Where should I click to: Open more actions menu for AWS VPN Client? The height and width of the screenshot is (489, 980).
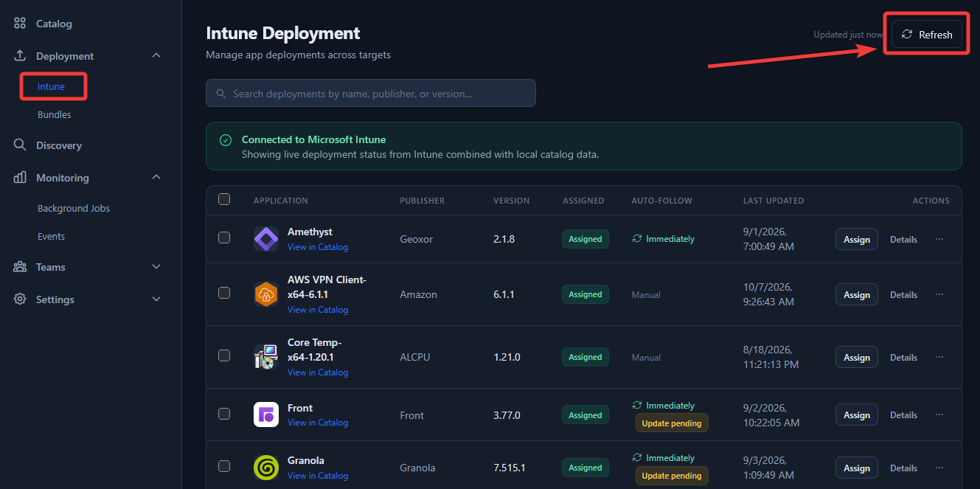(x=939, y=294)
